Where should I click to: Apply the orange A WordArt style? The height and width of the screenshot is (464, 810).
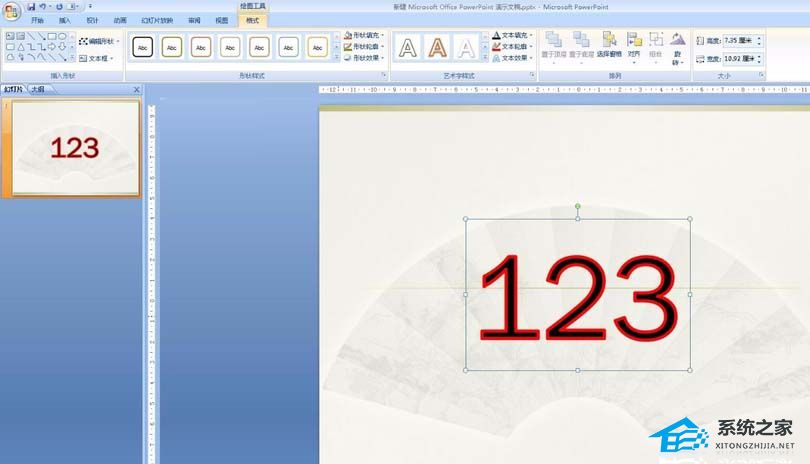(438, 48)
